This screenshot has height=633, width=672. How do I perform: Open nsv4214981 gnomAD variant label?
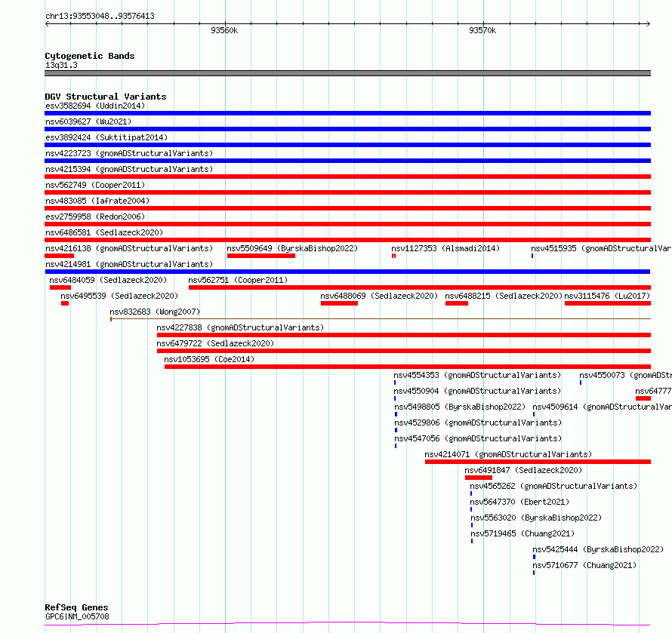point(129,264)
